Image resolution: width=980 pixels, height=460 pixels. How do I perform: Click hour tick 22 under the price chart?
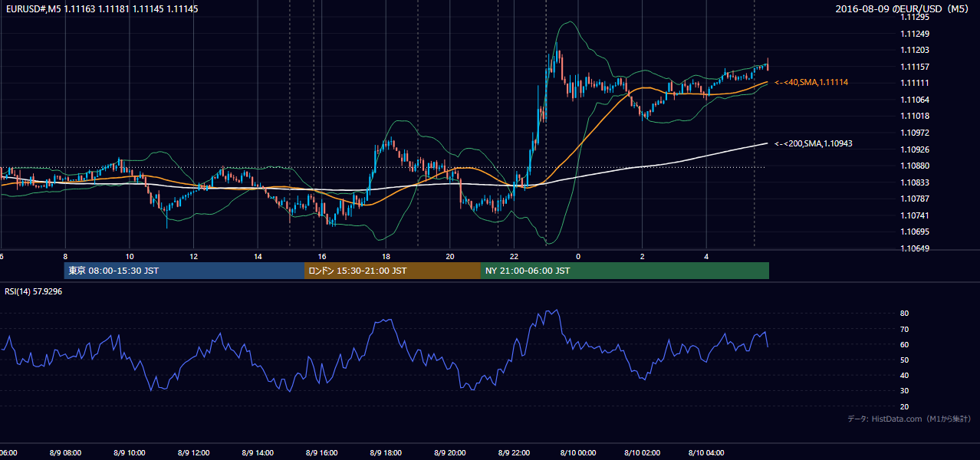[514, 256]
